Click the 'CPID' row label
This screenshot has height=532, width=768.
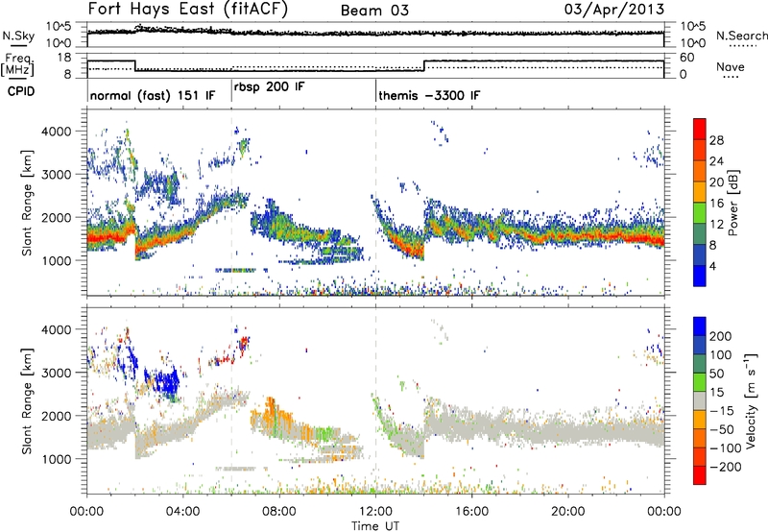pos(21,91)
